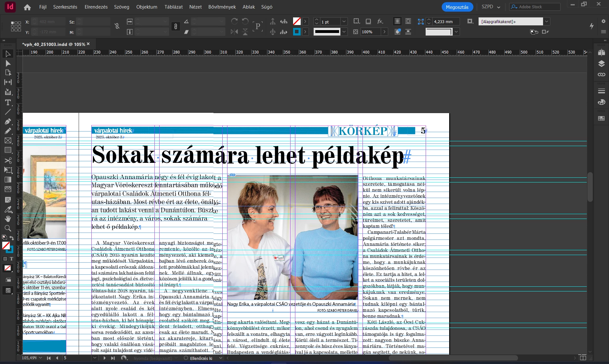Open the Objektum menu
Screen dimensions: 609x364
coord(147,7)
